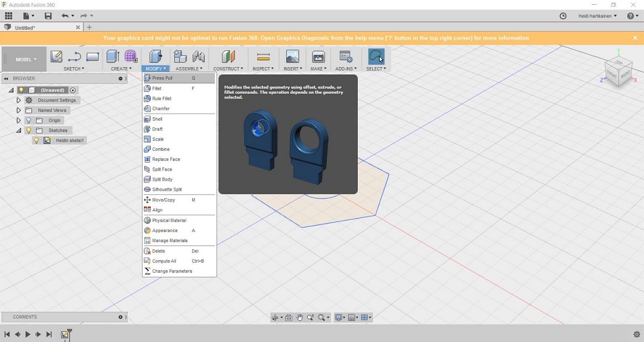The height and width of the screenshot is (342, 644).
Task: Select the Line sketch tool icon
Action: pyautogui.click(x=74, y=56)
